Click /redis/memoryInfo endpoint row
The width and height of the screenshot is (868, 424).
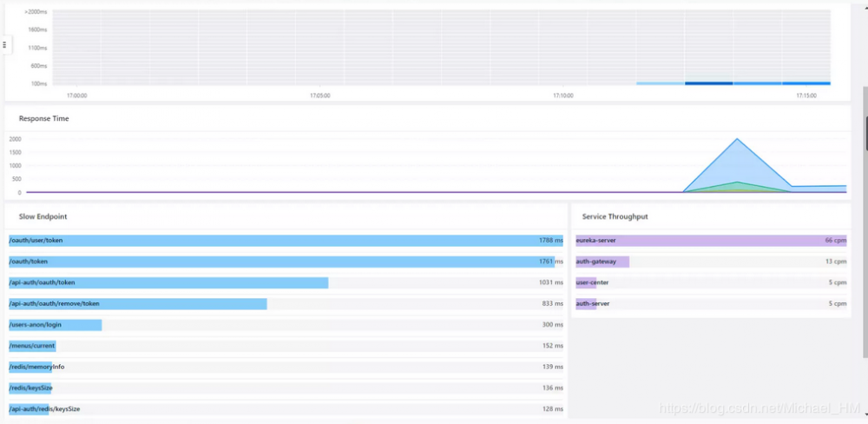pyautogui.click(x=286, y=367)
